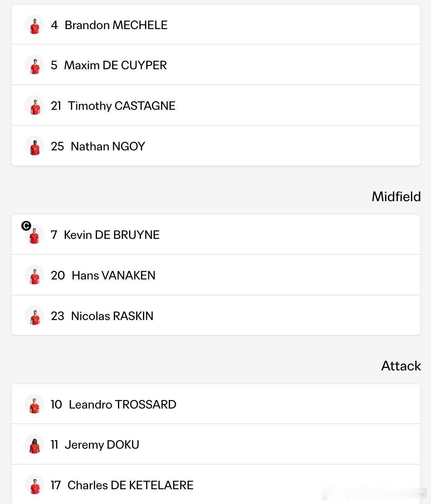Select Charles De Ketelaere's avatar
This screenshot has width=431, height=504.
(x=34, y=485)
